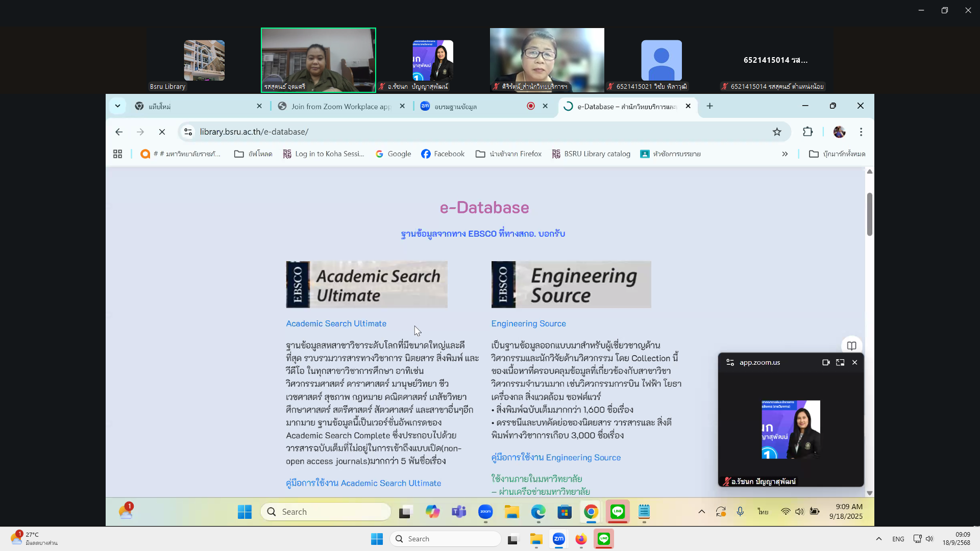Switch to the Join from Zoom Workplace tab
Image resolution: width=980 pixels, height=551 pixels.
click(x=341, y=106)
